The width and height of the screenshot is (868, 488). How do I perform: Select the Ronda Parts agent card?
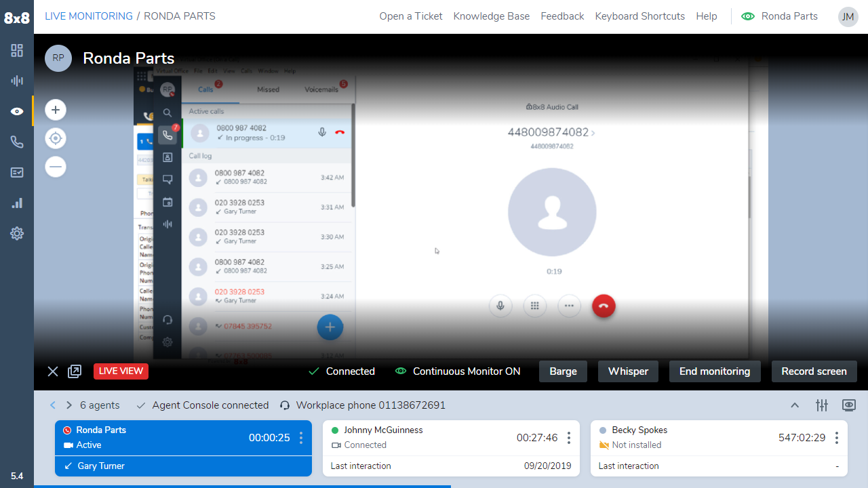click(x=183, y=449)
